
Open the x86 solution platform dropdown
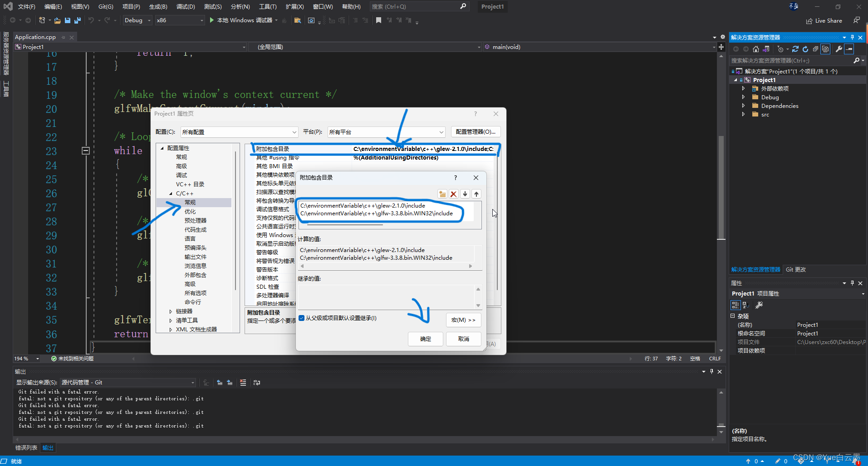(180, 20)
